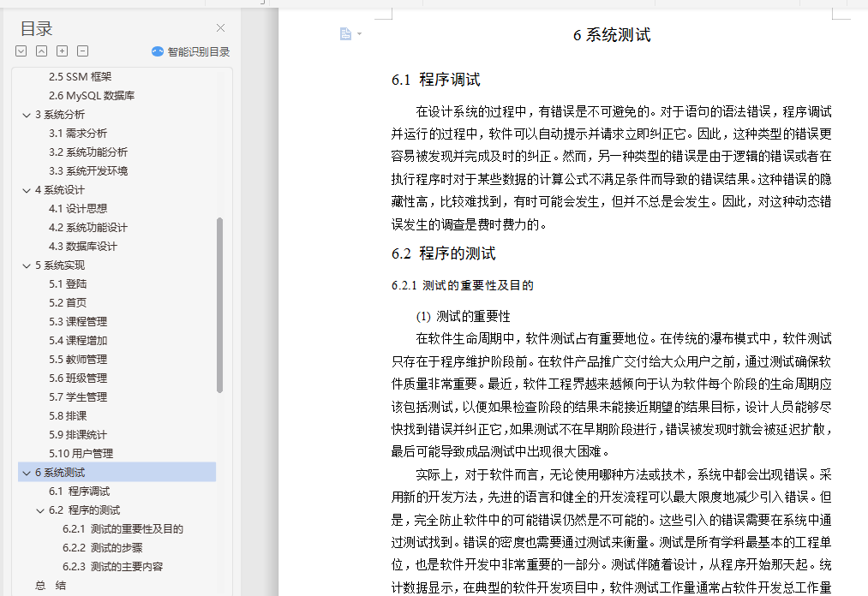Viewport: 868px width, 596px height.
Task: Jump to 5.2 首页
Action: click(68, 302)
